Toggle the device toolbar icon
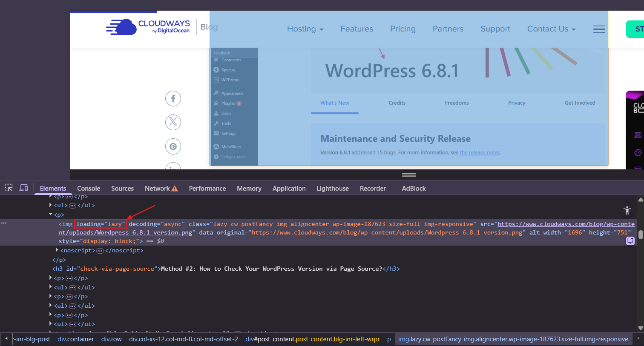 pos(24,188)
